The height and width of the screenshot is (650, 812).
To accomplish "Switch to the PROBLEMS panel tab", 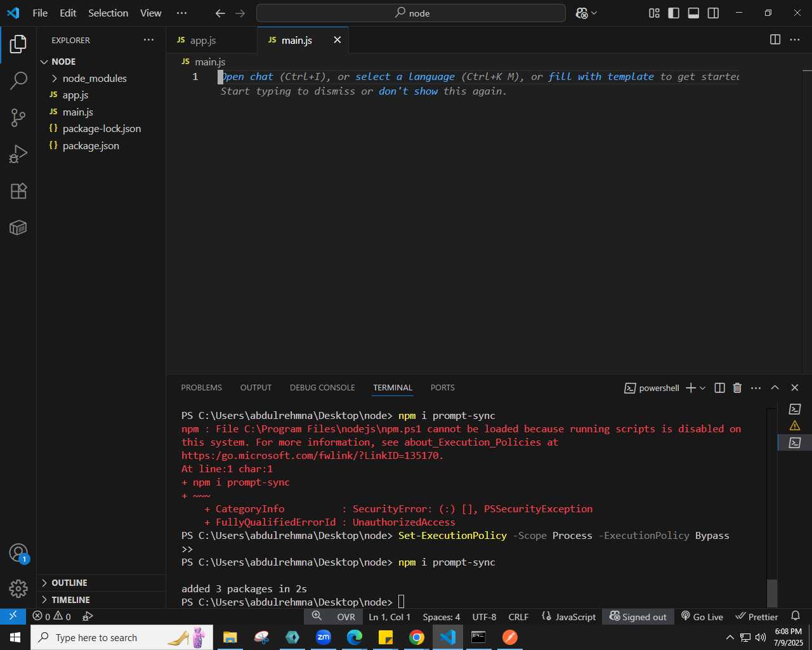I will tap(201, 387).
